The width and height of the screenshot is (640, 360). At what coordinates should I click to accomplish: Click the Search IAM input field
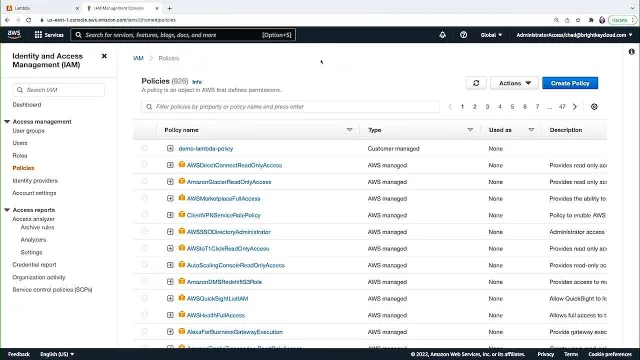[58, 90]
